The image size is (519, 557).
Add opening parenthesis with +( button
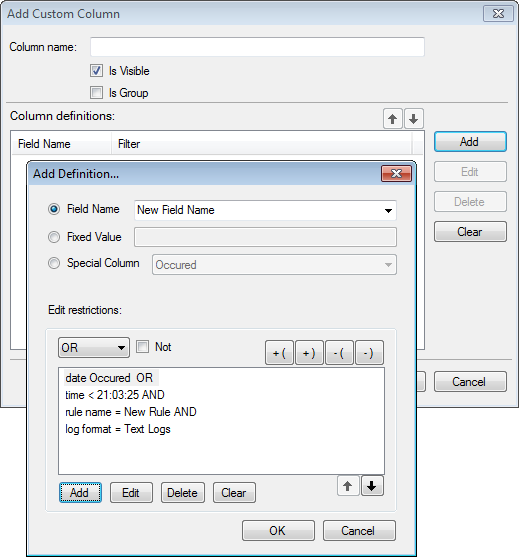(279, 353)
